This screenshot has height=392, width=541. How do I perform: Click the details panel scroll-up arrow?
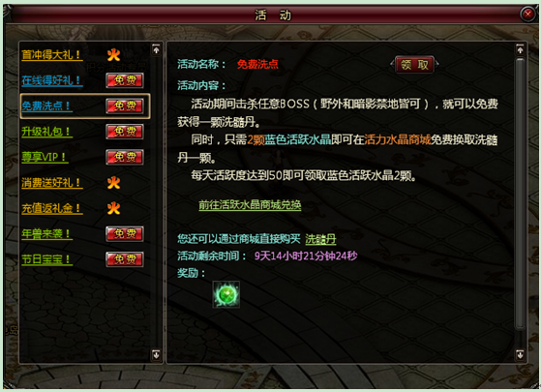click(x=520, y=50)
